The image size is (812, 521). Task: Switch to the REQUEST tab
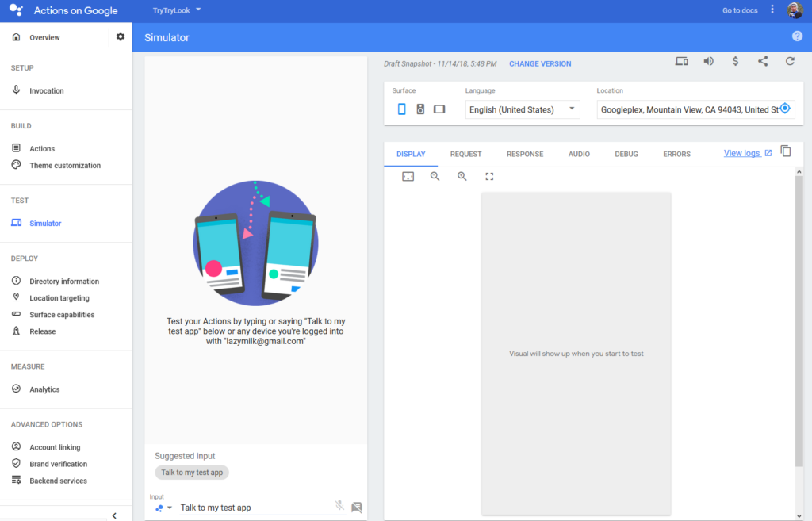[x=465, y=154]
